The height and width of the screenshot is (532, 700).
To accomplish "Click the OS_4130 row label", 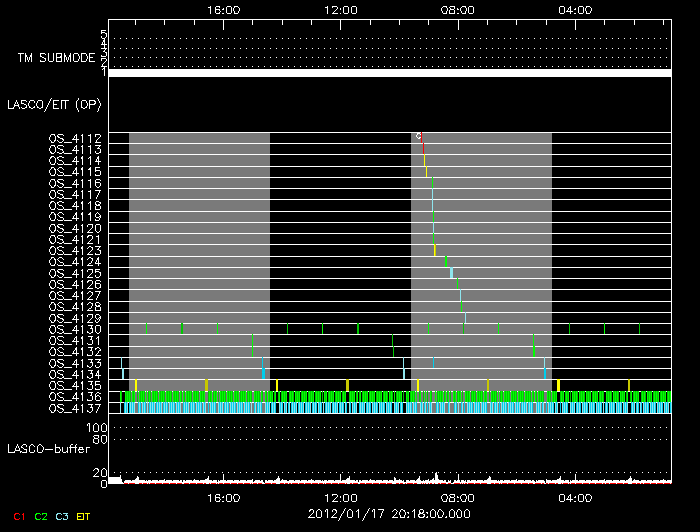I will point(75,329).
